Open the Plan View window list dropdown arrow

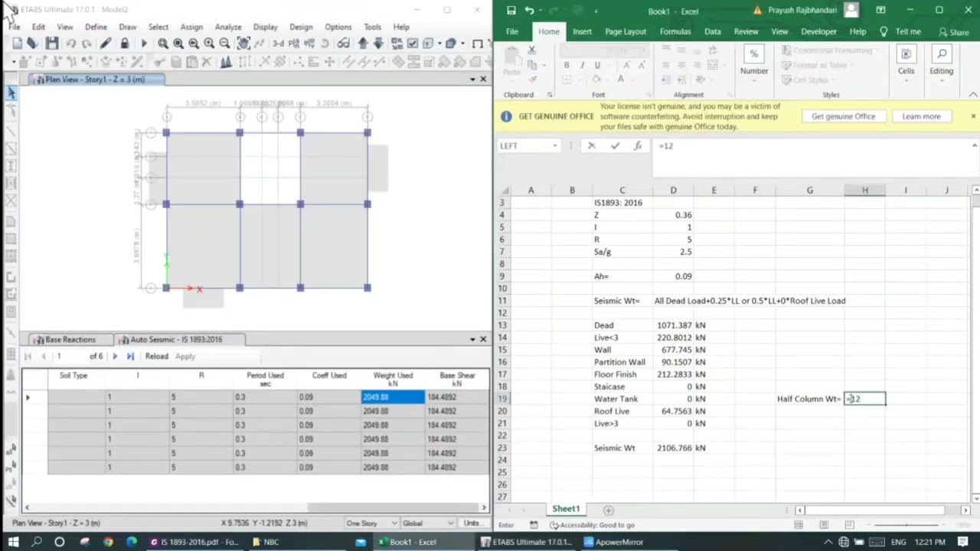tap(472, 80)
